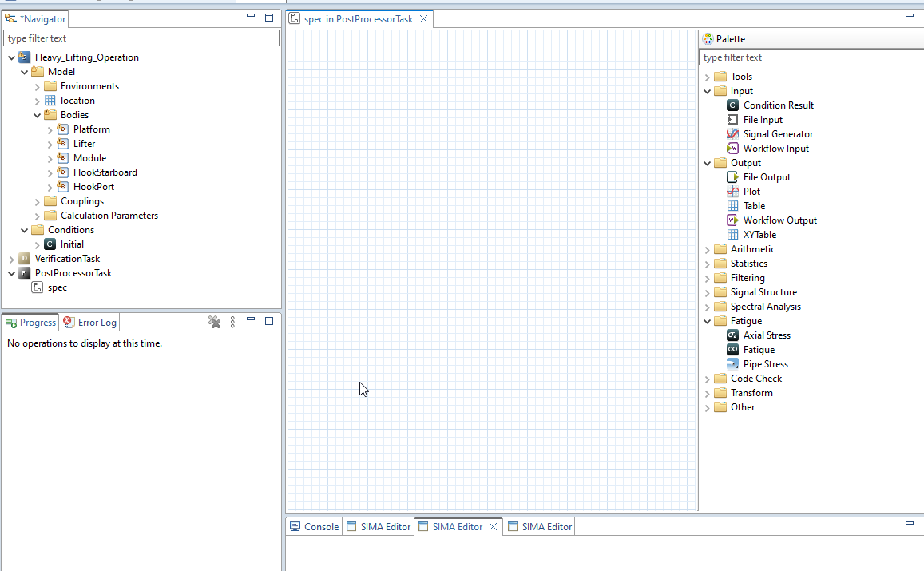
Task: Click the Axial Stress icon
Action: [x=733, y=335]
